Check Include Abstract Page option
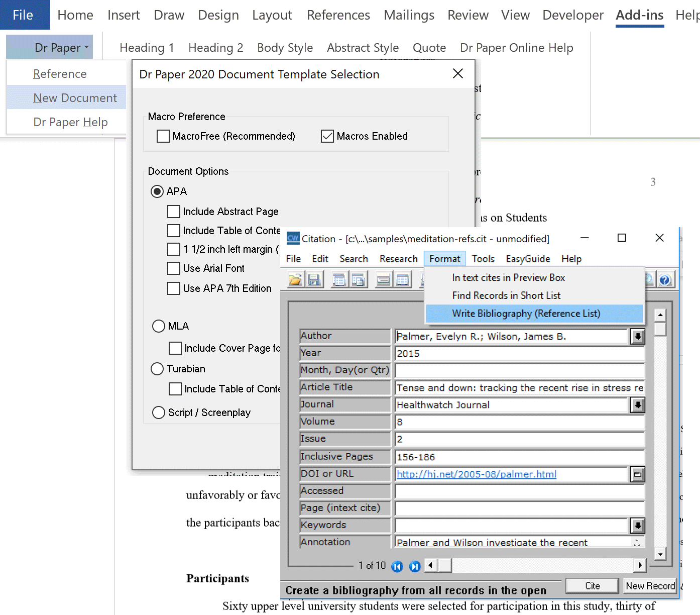The width and height of the screenshot is (700, 615). [x=174, y=212]
